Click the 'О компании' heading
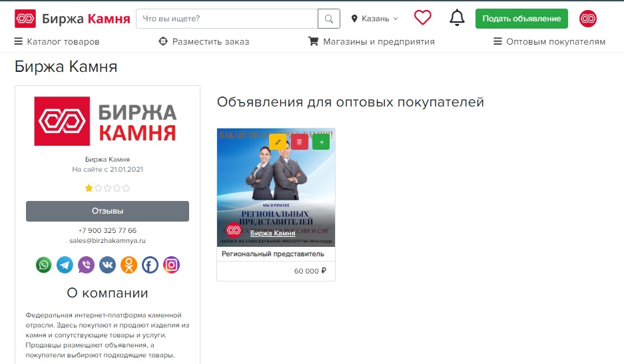The width and height of the screenshot is (624, 364). pyautogui.click(x=107, y=293)
